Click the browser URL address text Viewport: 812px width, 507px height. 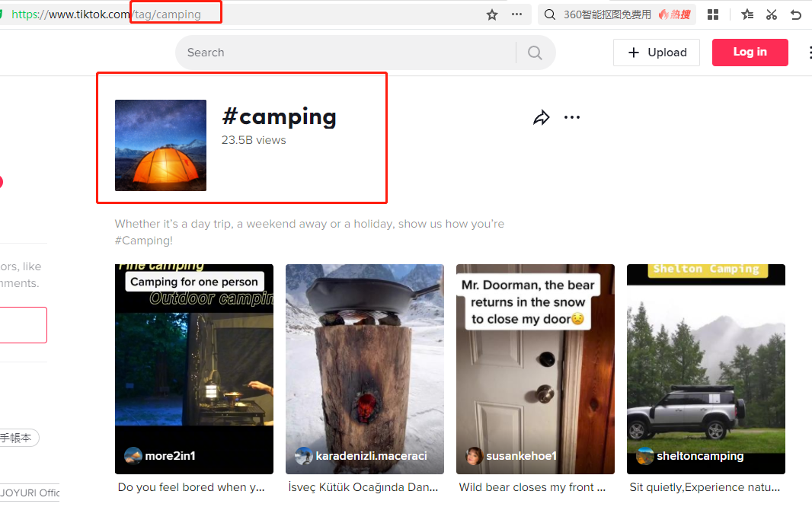[x=107, y=14]
